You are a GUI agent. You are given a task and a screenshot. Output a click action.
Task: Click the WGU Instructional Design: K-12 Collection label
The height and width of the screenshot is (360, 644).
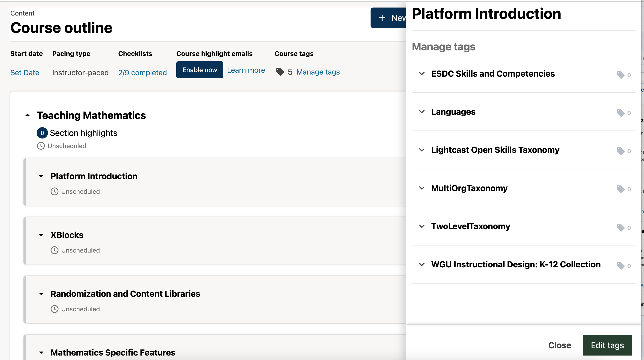point(516,265)
